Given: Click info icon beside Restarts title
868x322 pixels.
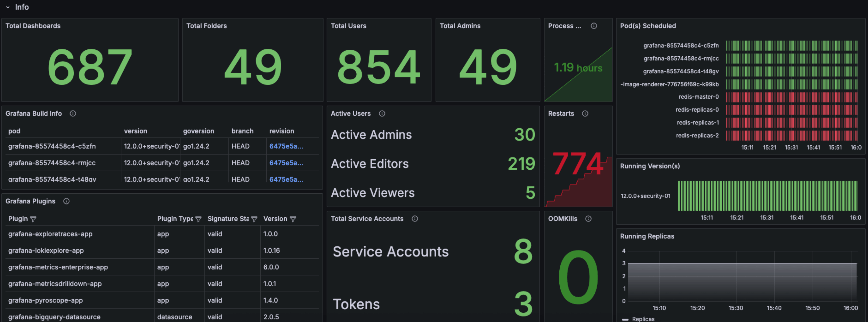Looking at the screenshot, I should (x=585, y=113).
